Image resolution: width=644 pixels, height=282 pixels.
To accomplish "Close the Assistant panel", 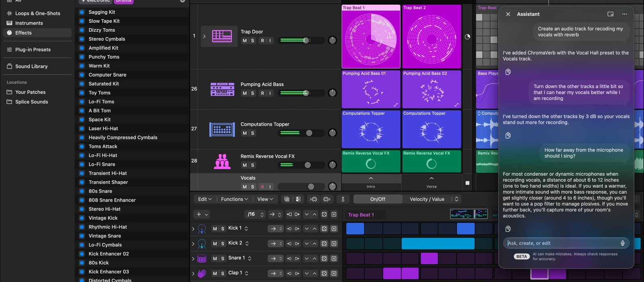I will 508,14.
